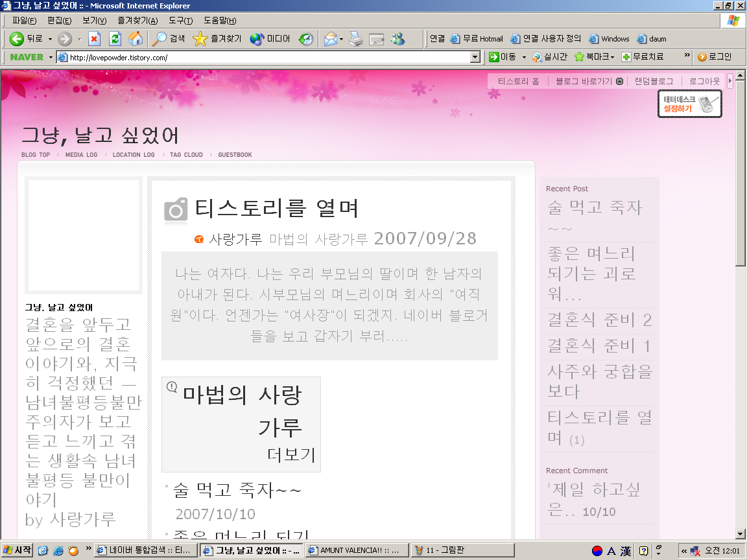Click the Print icon
Viewport: 747px width, 560px height.
pos(355,39)
